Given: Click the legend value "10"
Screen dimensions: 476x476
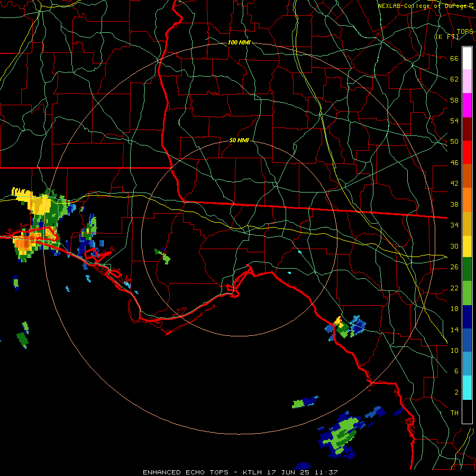Looking at the screenshot, I should [454, 350].
